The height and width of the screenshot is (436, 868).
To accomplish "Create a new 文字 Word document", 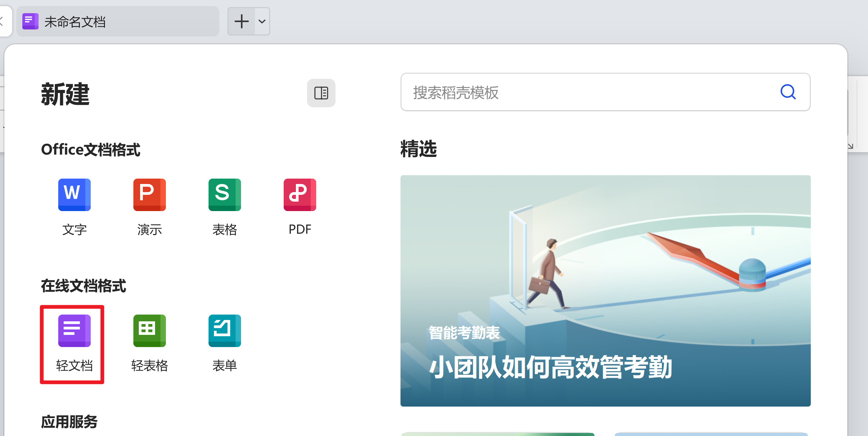I will (x=74, y=194).
